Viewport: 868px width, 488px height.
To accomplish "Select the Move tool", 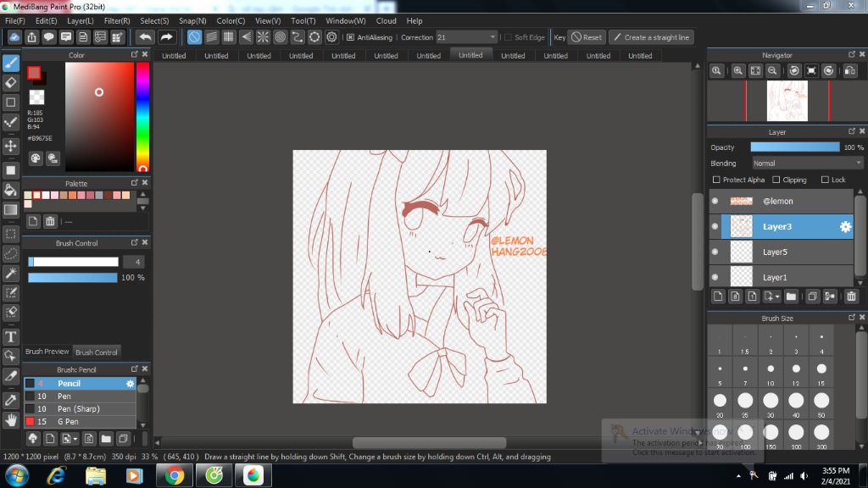I will coord(11,146).
